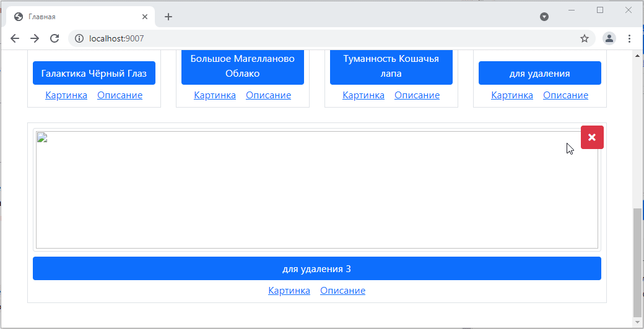
Task: Click the address bar showing localhost:9007
Action: 310,38
